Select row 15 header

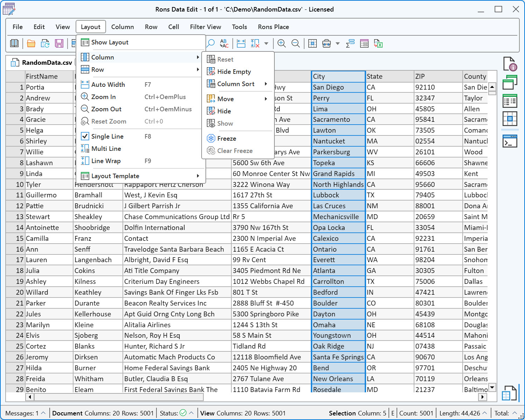15,238
